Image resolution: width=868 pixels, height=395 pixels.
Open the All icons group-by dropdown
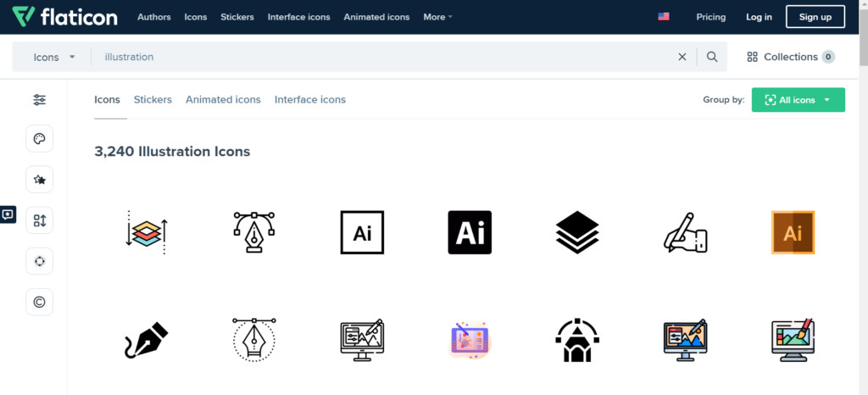tap(798, 100)
